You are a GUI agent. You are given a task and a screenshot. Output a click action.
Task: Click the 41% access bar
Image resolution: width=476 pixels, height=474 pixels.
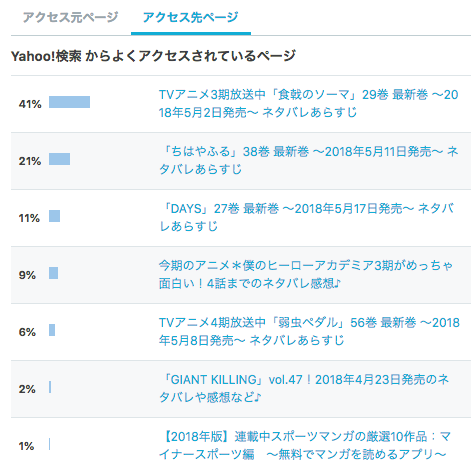tap(69, 102)
